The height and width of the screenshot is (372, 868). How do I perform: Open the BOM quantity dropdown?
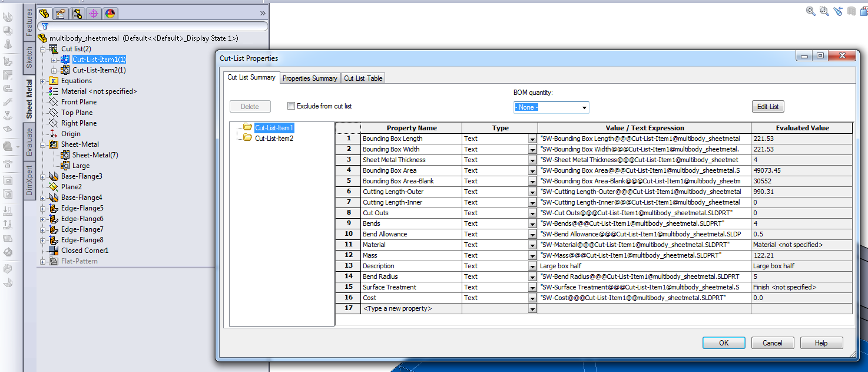pyautogui.click(x=584, y=107)
